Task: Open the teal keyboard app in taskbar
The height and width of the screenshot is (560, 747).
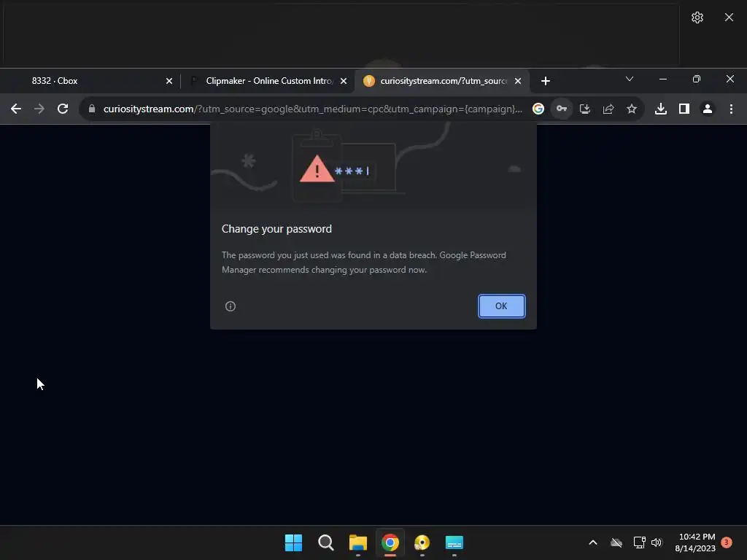Action: point(454,542)
